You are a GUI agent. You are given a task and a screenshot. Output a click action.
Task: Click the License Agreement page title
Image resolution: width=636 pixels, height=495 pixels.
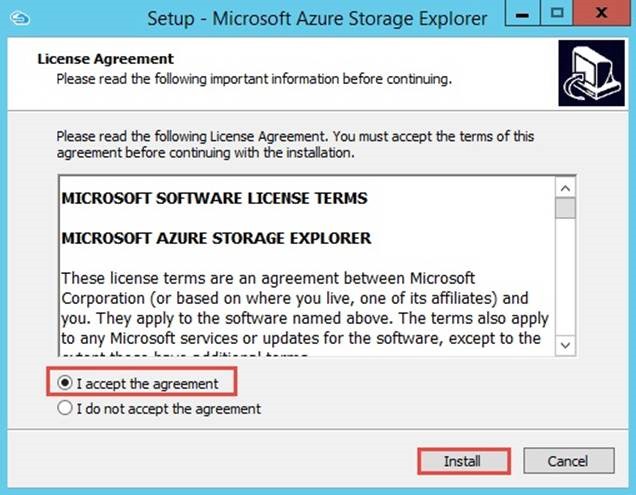coord(105,59)
